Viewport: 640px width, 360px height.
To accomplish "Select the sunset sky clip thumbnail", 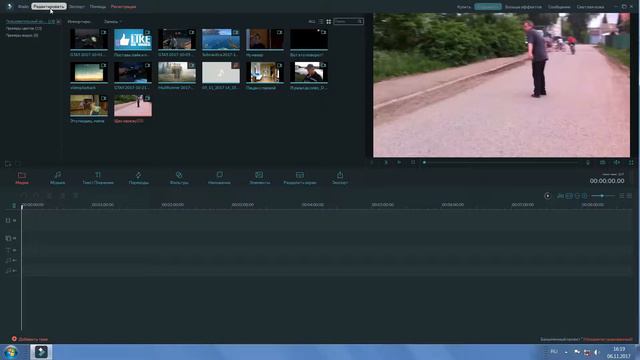I will tap(89, 72).
